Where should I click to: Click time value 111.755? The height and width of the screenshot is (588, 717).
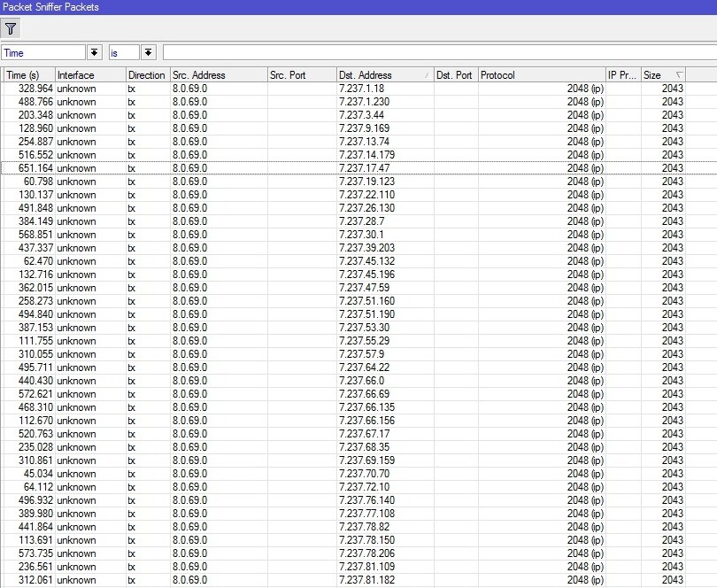click(x=35, y=340)
